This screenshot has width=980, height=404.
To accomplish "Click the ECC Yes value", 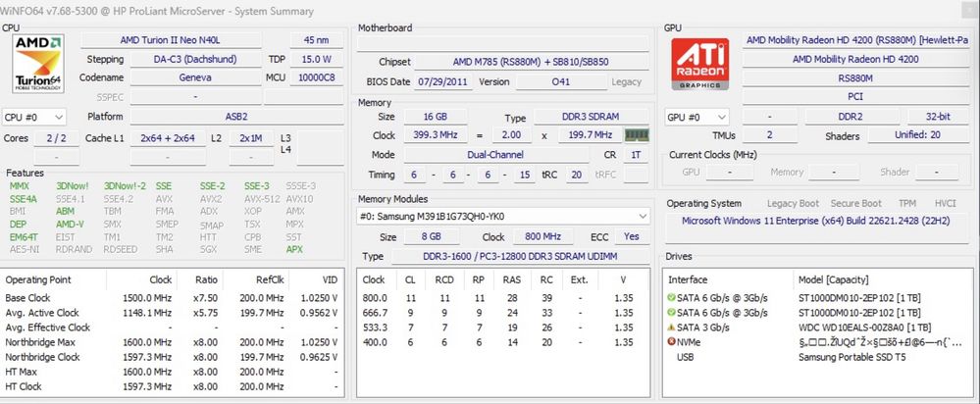I will point(631,236).
